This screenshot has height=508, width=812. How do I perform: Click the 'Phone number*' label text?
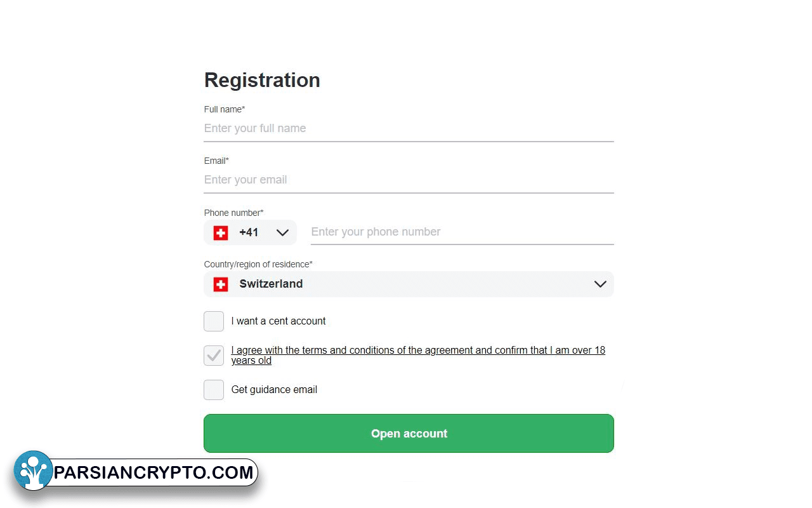(x=233, y=213)
